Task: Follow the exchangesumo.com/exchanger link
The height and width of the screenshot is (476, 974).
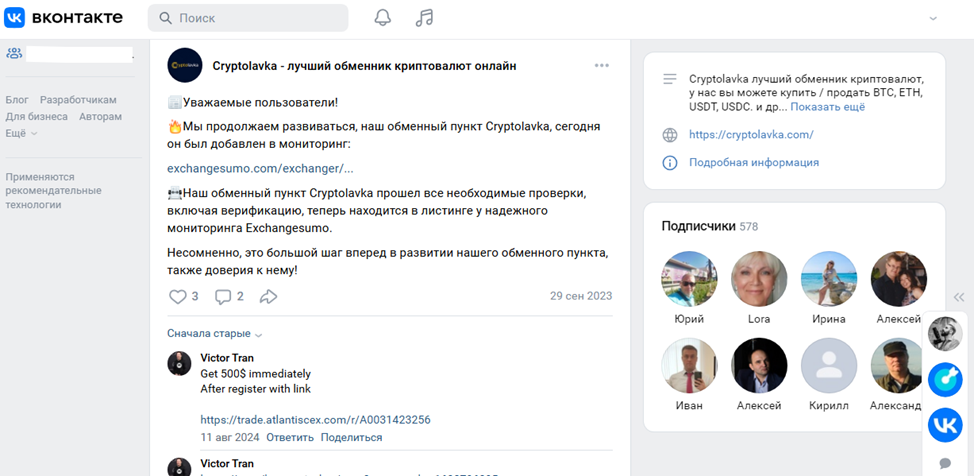Action: (260, 168)
